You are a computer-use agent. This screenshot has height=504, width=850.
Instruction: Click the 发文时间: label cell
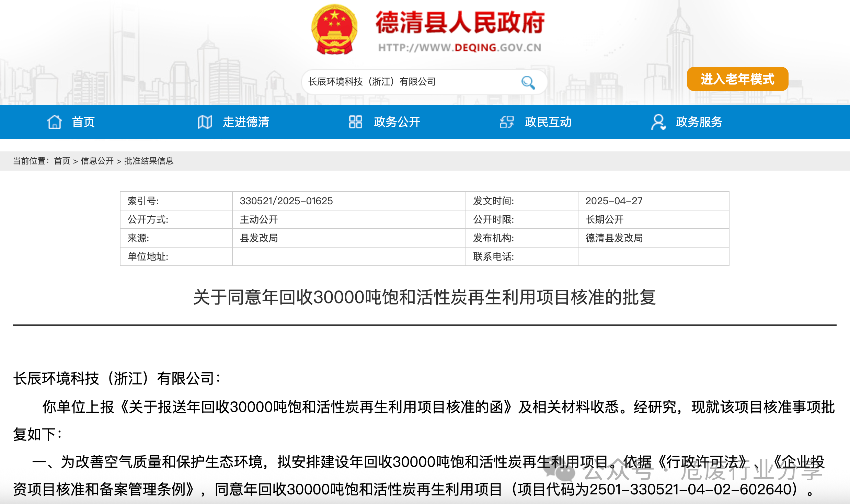point(522,201)
